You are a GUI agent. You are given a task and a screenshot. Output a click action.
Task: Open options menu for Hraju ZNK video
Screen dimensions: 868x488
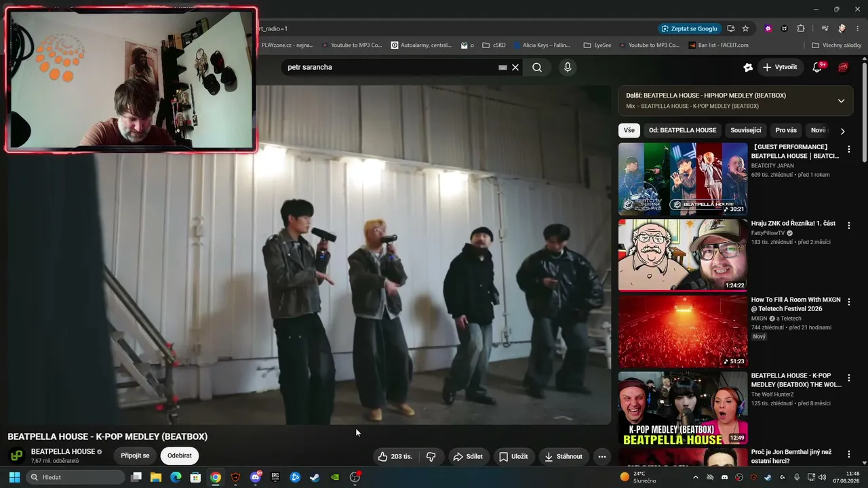(848, 225)
